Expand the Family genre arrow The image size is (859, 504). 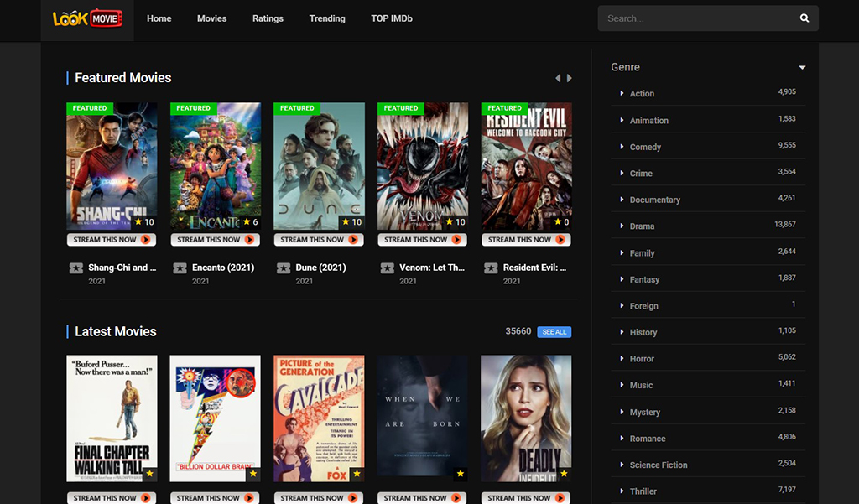pos(622,252)
